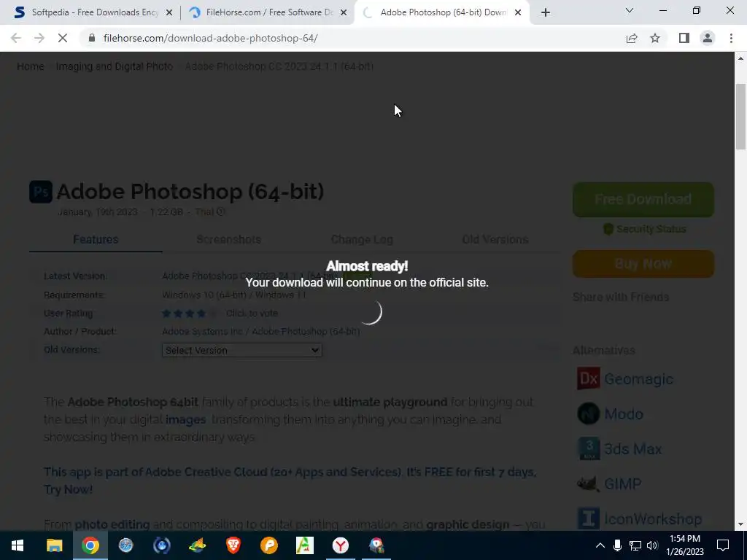Open Imaging and Digital Photo breadcrumb
The height and width of the screenshot is (560, 747).
(x=115, y=66)
